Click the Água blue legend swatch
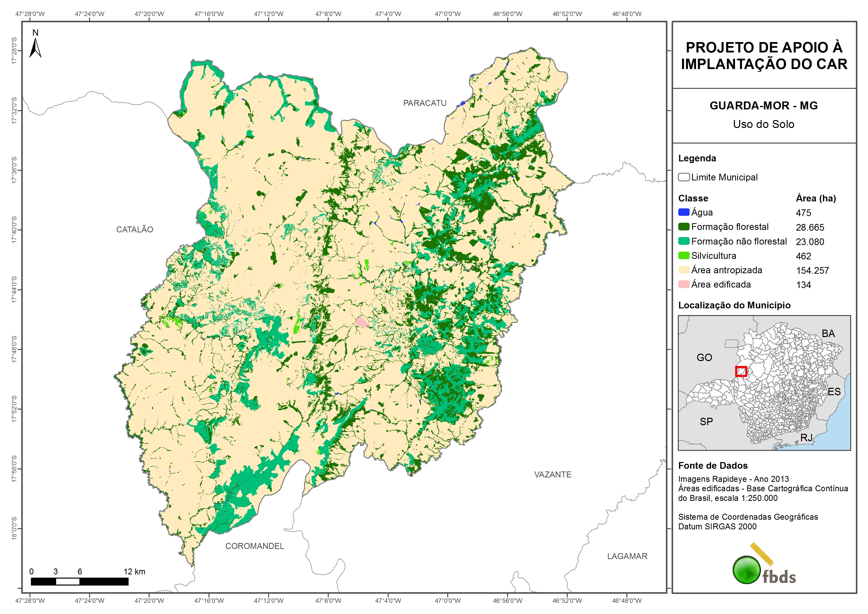The height and width of the screenshot is (614, 868). (x=683, y=212)
